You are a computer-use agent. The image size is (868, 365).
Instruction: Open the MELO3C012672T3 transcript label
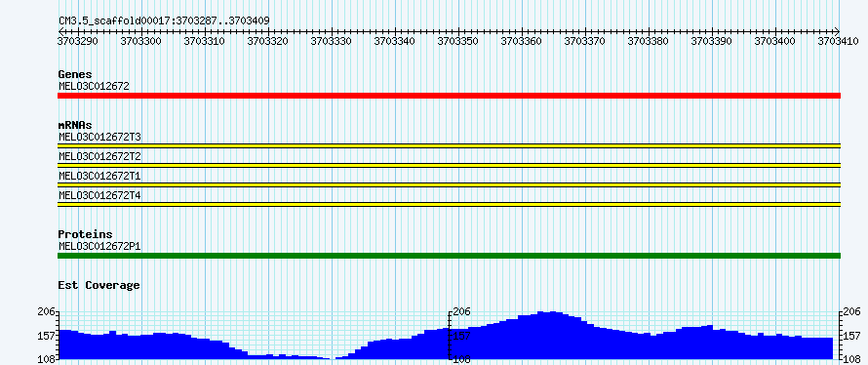point(99,137)
